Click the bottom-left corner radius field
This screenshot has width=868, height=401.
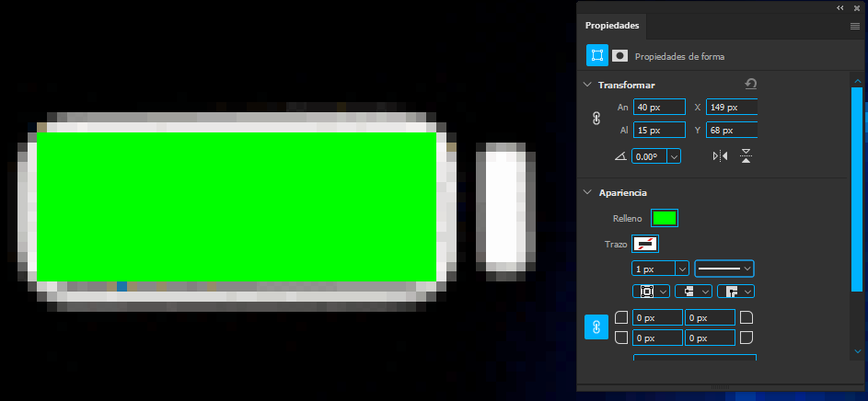tap(657, 338)
